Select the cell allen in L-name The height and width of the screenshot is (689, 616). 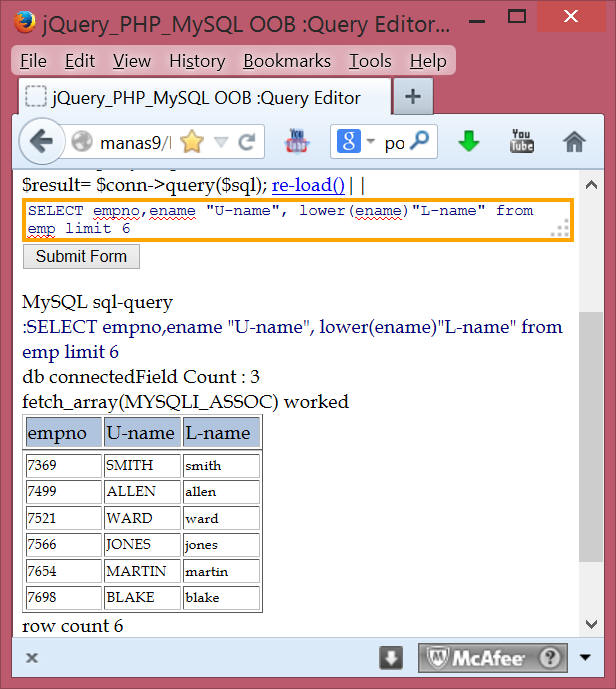click(x=221, y=492)
